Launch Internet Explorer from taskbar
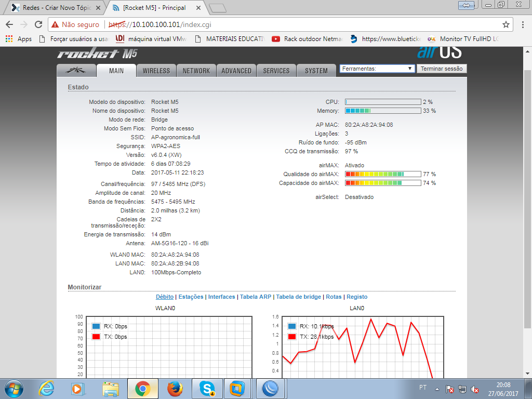Image resolution: width=532 pixels, height=399 pixels. 47,389
